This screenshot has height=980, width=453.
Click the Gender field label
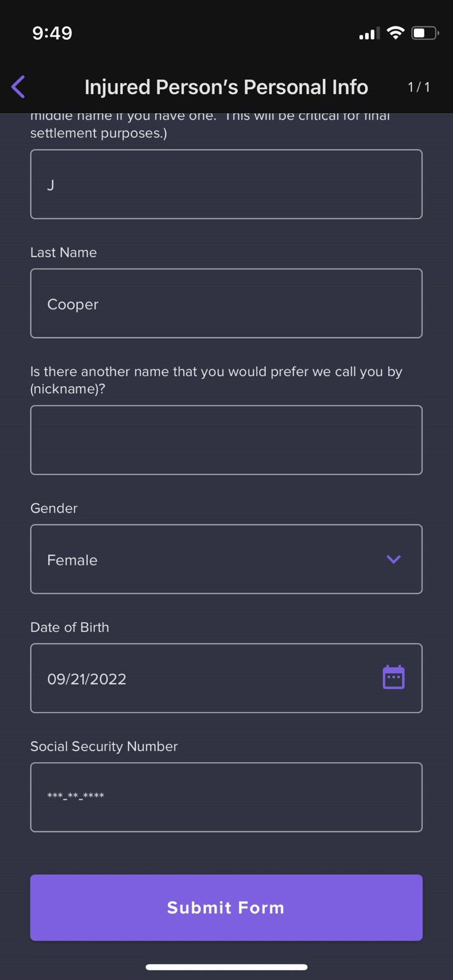coord(54,508)
